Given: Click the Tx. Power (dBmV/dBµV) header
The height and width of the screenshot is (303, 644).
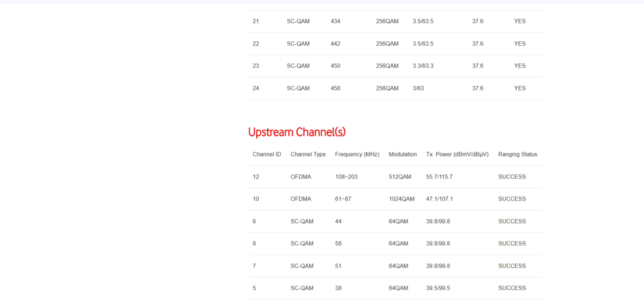Looking at the screenshot, I should point(457,155).
